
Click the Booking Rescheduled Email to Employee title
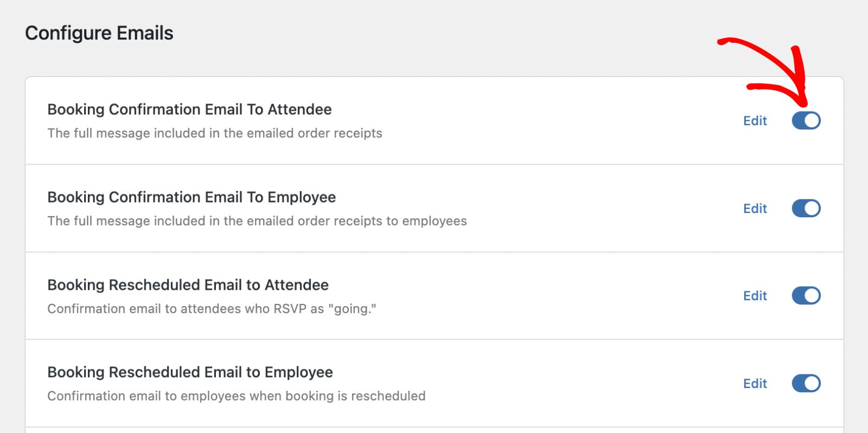pos(190,372)
